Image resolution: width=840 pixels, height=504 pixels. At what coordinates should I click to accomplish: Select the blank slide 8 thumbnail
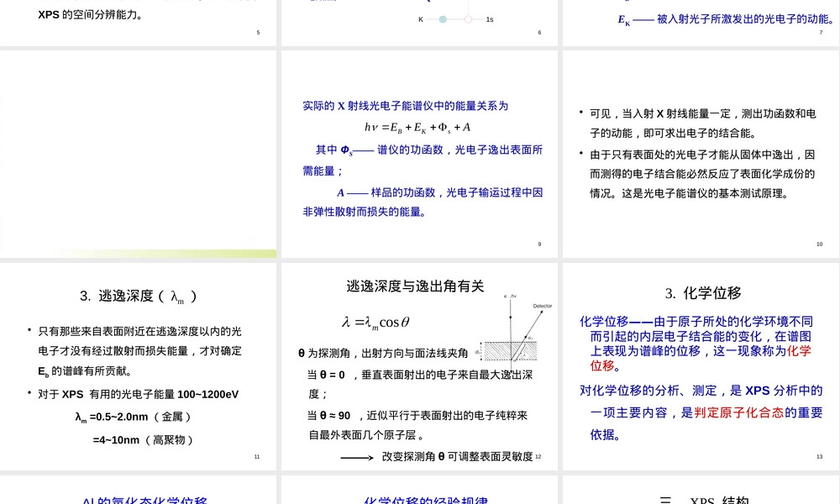(x=139, y=155)
